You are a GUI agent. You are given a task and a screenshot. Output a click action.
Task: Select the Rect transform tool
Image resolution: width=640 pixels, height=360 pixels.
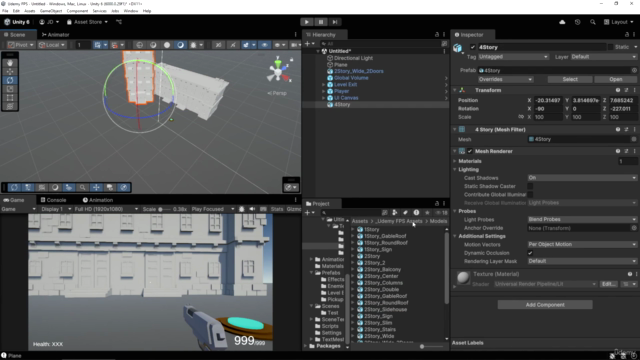tap(10, 98)
